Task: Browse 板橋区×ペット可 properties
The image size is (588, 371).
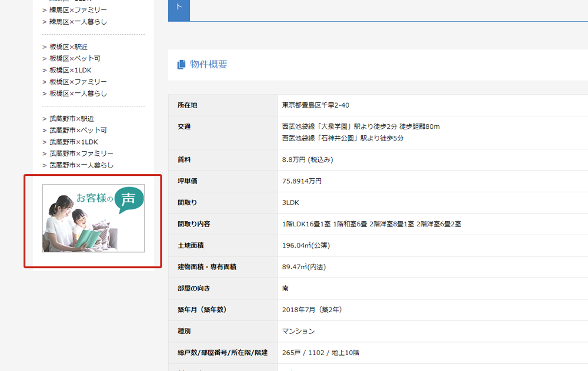Action: click(75, 58)
